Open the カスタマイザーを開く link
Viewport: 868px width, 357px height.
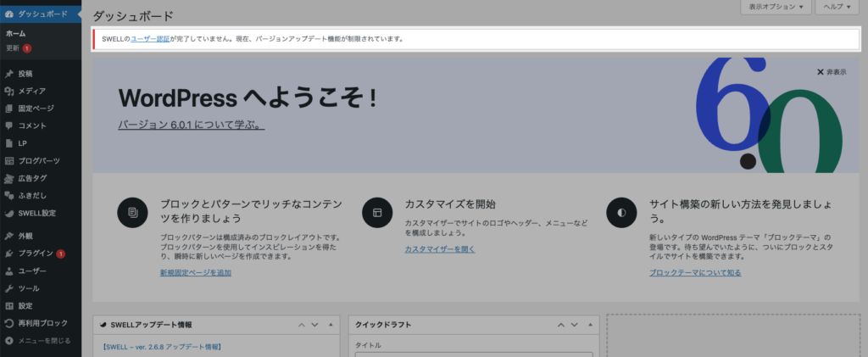(440, 249)
